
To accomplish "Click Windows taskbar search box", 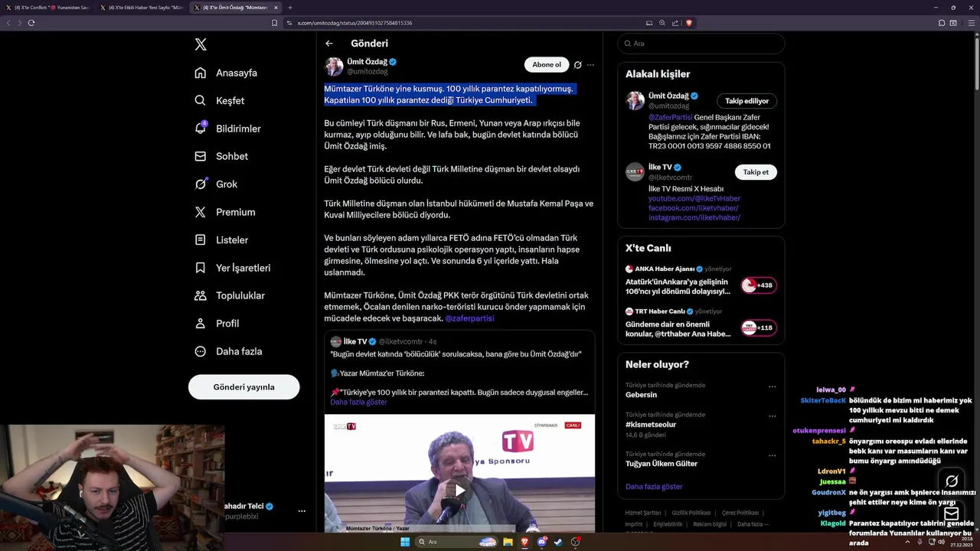I will (x=457, y=542).
